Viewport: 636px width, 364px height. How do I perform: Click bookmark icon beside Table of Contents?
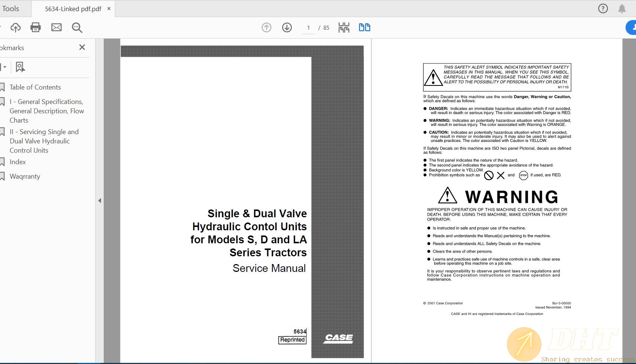point(2,87)
